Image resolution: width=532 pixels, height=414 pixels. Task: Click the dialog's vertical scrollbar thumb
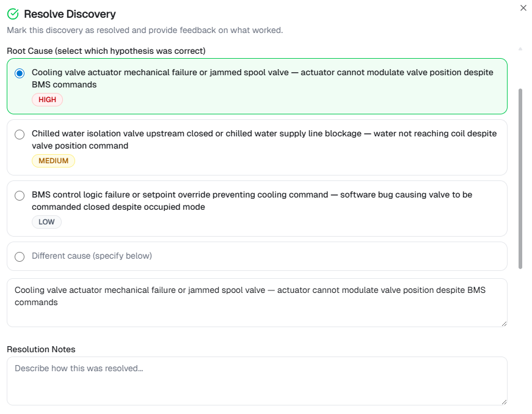click(520, 177)
